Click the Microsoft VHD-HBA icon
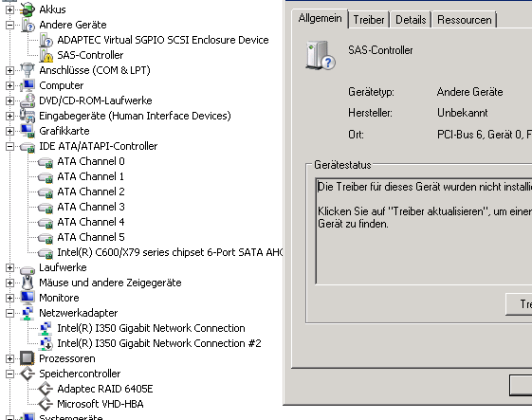This screenshot has height=420, width=532. [x=46, y=404]
